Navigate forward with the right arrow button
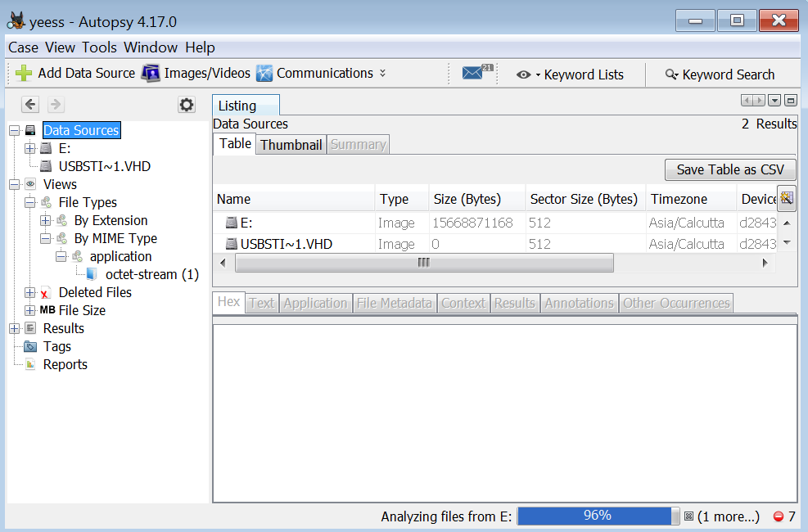Image resolution: width=808 pixels, height=532 pixels. [x=56, y=105]
